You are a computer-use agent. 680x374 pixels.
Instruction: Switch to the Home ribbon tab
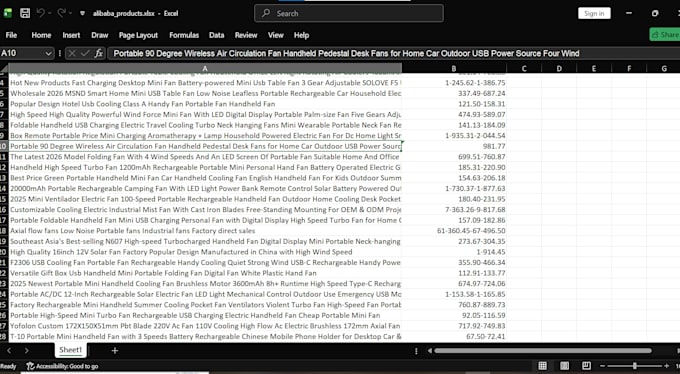click(41, 35)
